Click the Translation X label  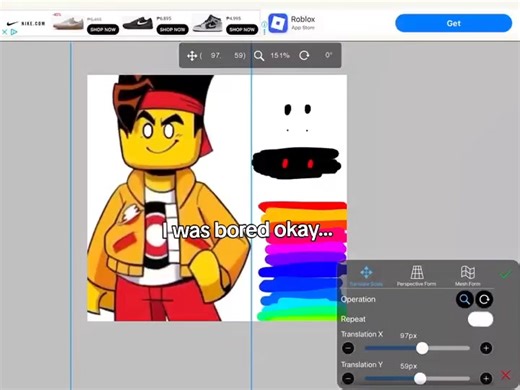362,334
